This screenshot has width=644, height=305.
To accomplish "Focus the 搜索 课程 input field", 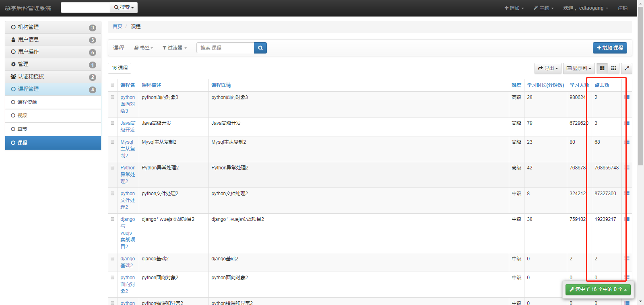I will tap(225, 48).
